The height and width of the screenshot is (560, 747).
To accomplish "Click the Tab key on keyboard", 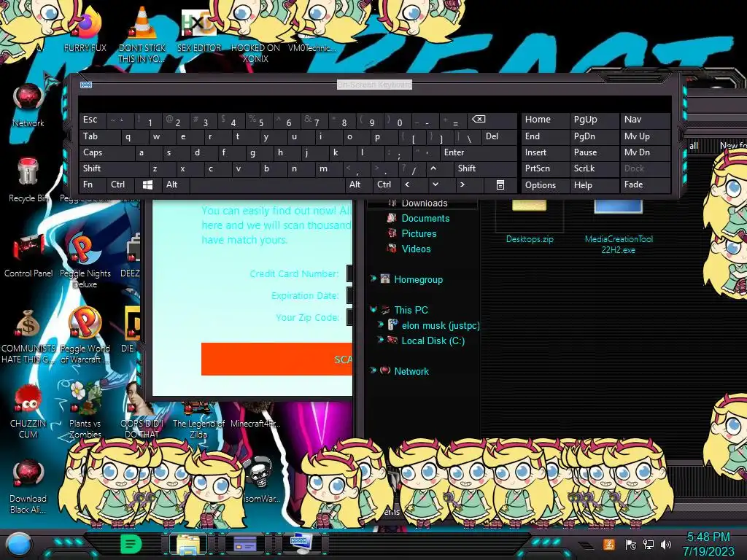I will (99, 136).
